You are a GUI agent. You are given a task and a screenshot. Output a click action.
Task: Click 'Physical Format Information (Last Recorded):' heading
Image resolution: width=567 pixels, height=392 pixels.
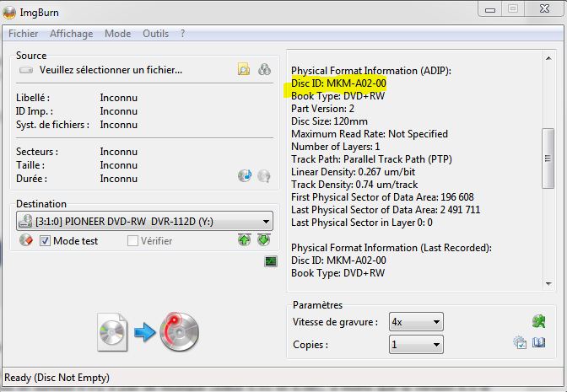click(391, 248)
